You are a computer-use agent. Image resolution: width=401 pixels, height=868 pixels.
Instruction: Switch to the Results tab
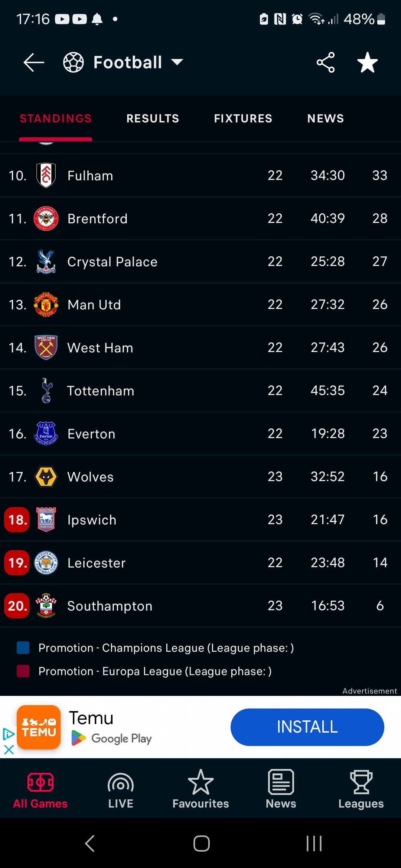click(153, 119)
